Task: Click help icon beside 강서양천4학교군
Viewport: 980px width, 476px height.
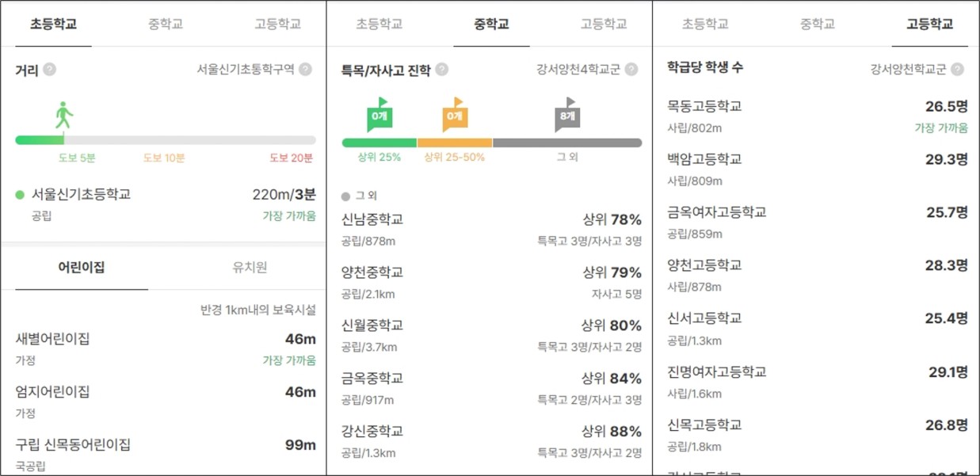Action: [x=631, y=70]
